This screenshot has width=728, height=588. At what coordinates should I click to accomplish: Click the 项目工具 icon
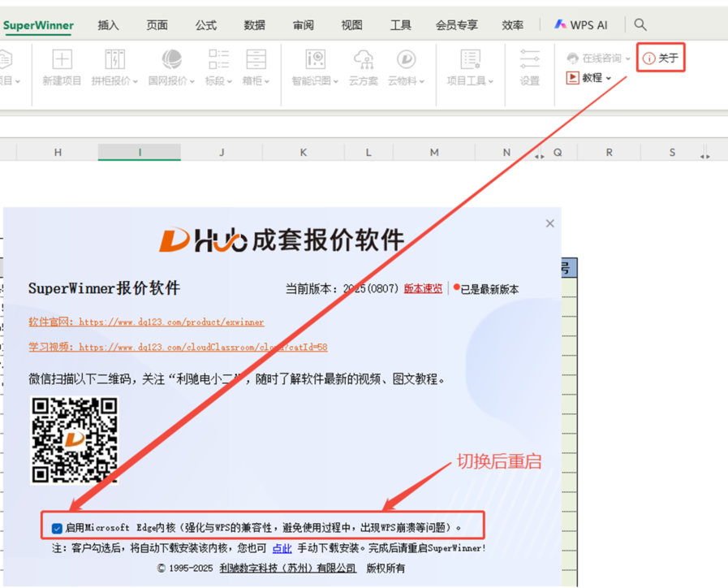(x=471, y=59)
